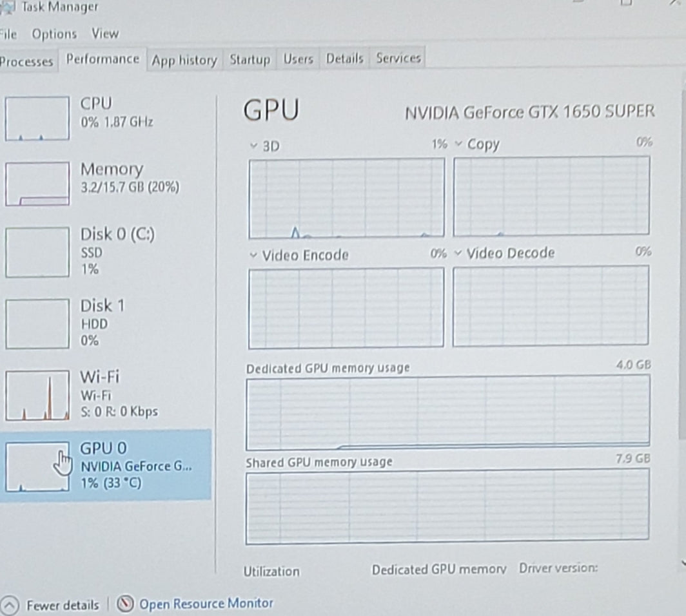Click the Video Decode usage graph

pyautogui.click(x=551, y=306)
